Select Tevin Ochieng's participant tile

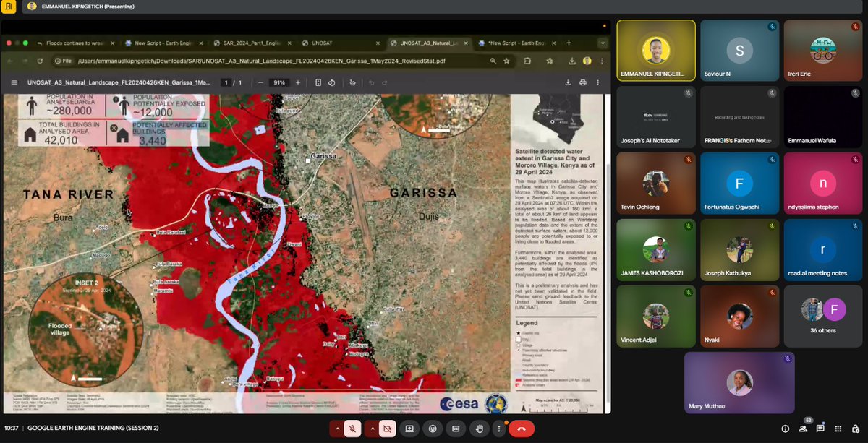click(x=656, y=183)
